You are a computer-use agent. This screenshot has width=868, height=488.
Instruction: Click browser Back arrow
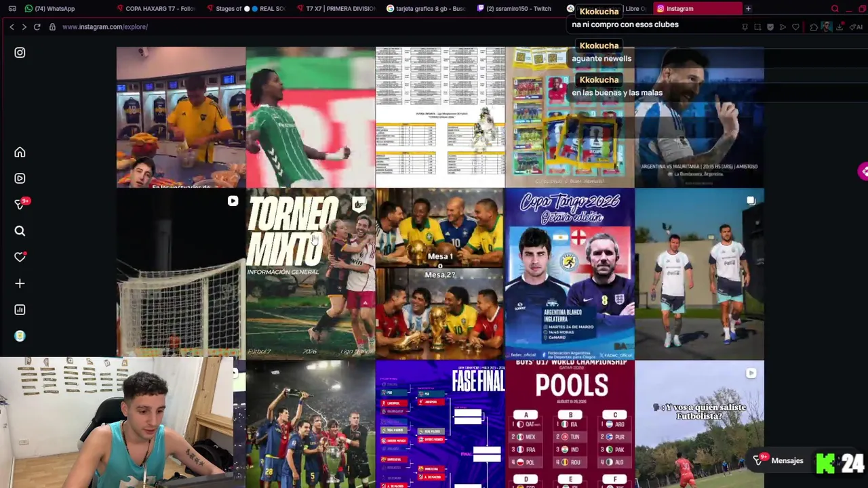pyautogui.click(x=12, y=27)
